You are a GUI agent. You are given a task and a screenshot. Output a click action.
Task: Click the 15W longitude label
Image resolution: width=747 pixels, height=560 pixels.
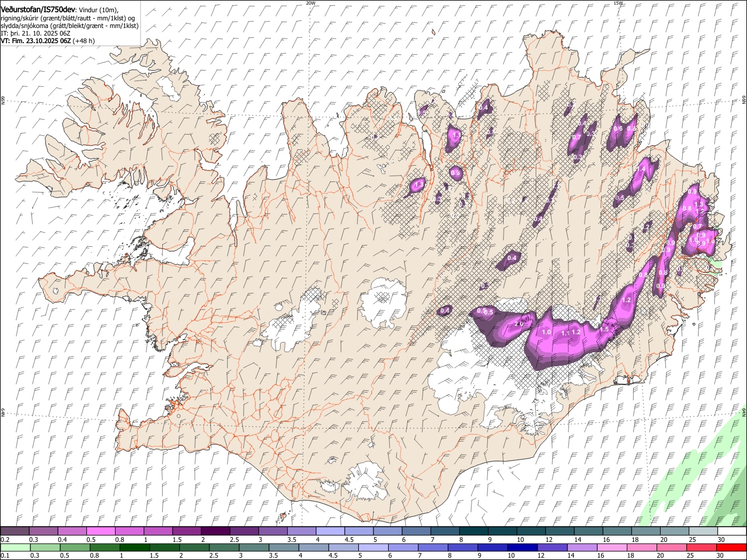tap(618, 3)
